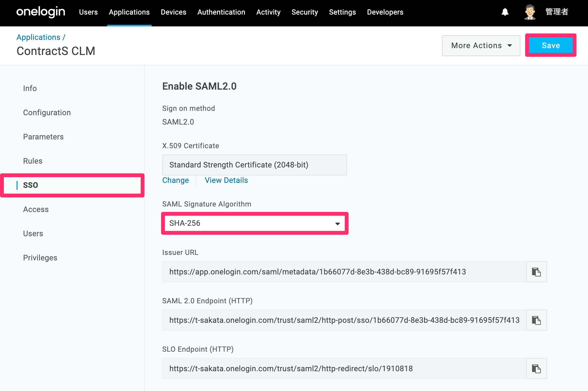588x391 pixels.
Task: Switch to the Parameters sidebar tab
Action: pyautogui.click(x=43, y=137)
